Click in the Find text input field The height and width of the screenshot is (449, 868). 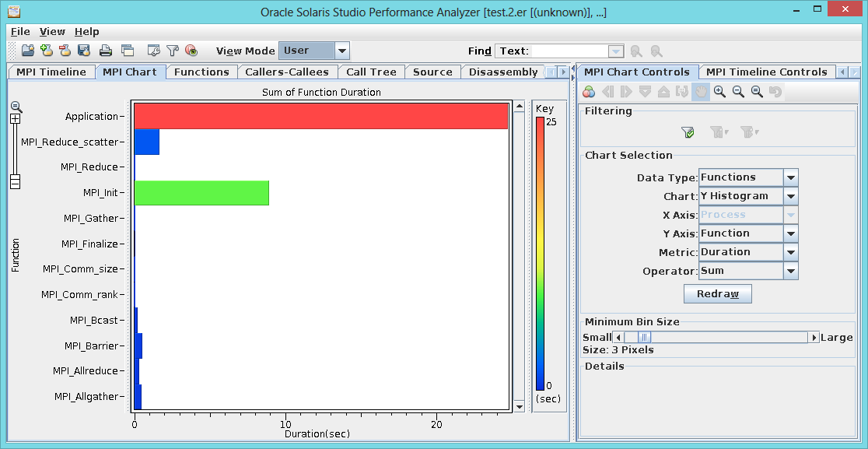pyautogui.click(x=569, y=51)
